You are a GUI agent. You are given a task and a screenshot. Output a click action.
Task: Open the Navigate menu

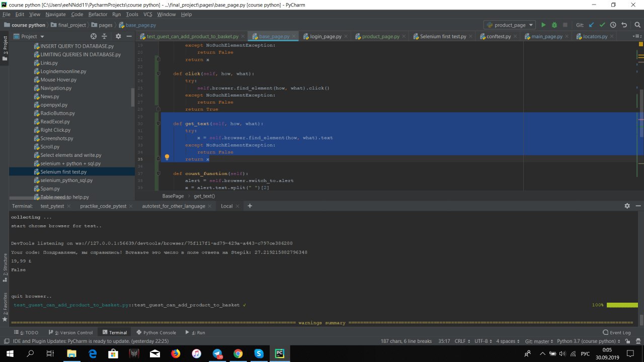(x=55, y=15)
